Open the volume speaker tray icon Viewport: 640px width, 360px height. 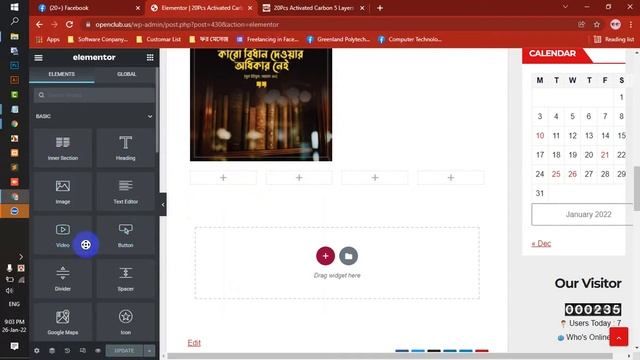(9, 291)
